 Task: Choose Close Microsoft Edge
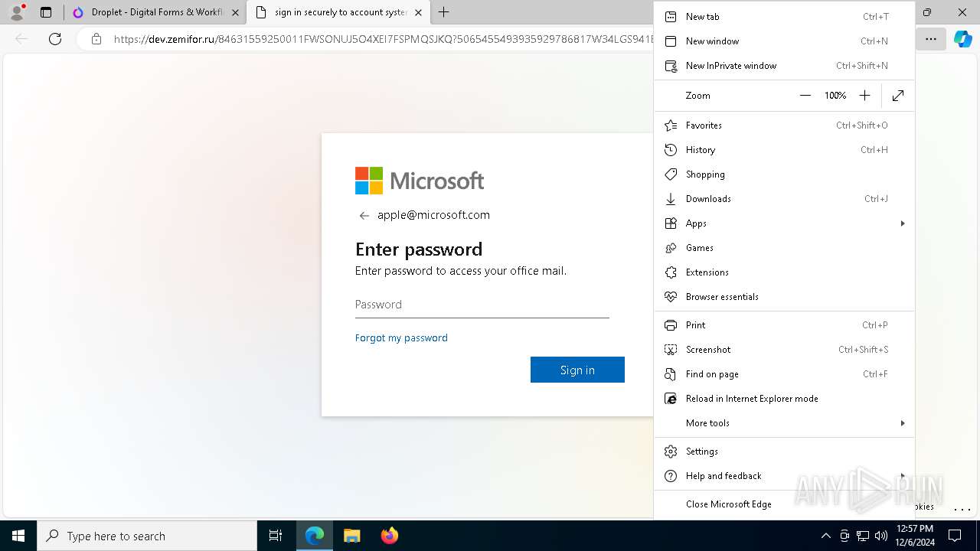pos(784,504)
